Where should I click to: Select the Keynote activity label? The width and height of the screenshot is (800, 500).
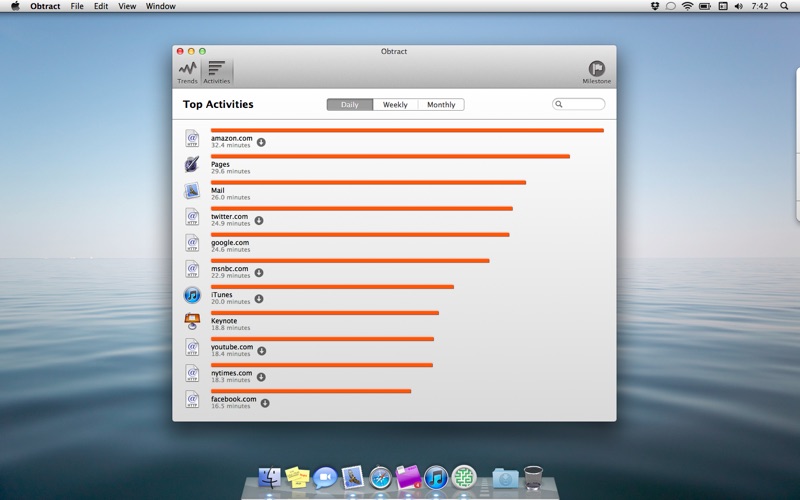[x=224, y=320]
